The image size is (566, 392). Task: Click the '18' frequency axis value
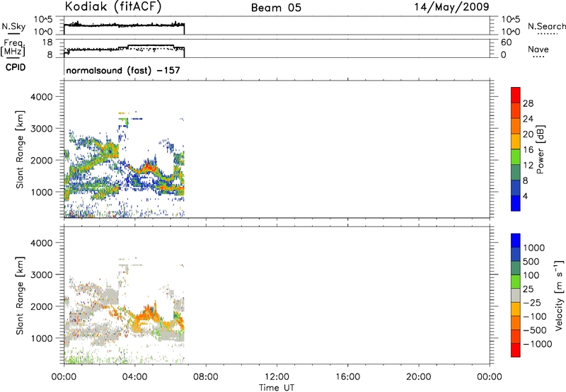click(x=47, y=42)
